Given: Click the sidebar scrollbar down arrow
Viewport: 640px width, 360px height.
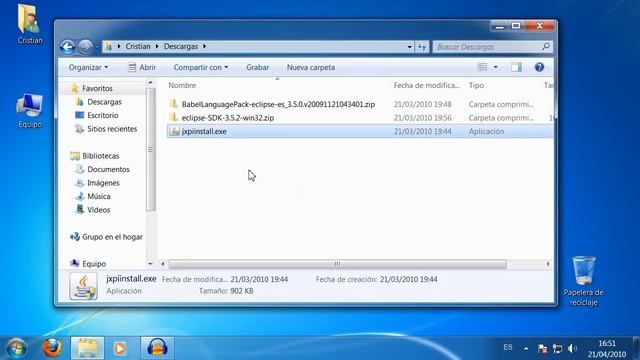Looking at the screenshot, I should click(x=150, y=264).
